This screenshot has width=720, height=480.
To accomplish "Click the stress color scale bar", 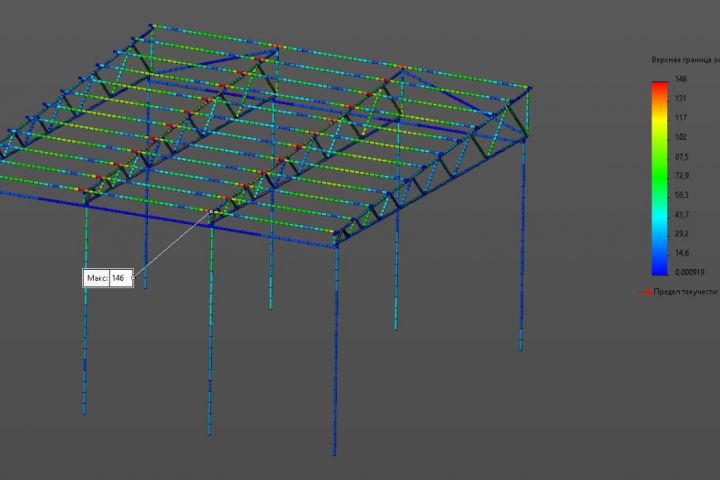I will pyautogui.click(x=660, y=179).
